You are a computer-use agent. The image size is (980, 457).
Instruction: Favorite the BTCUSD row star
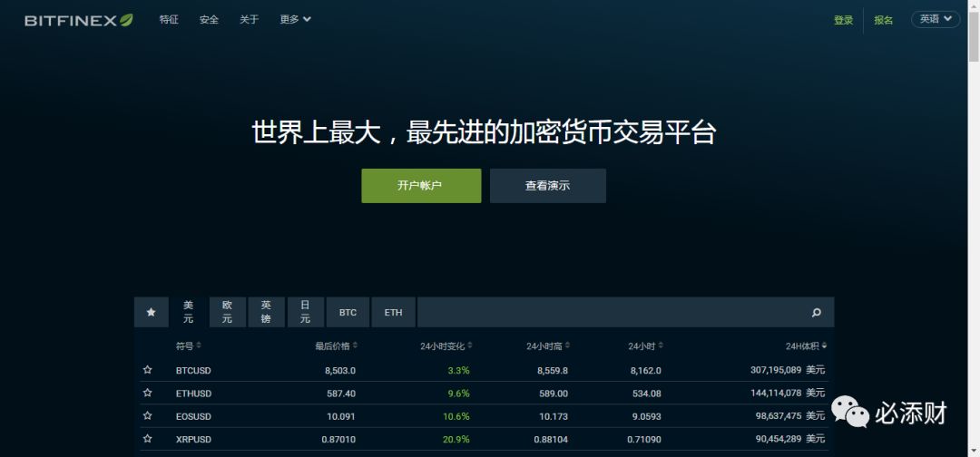point(148,370)
